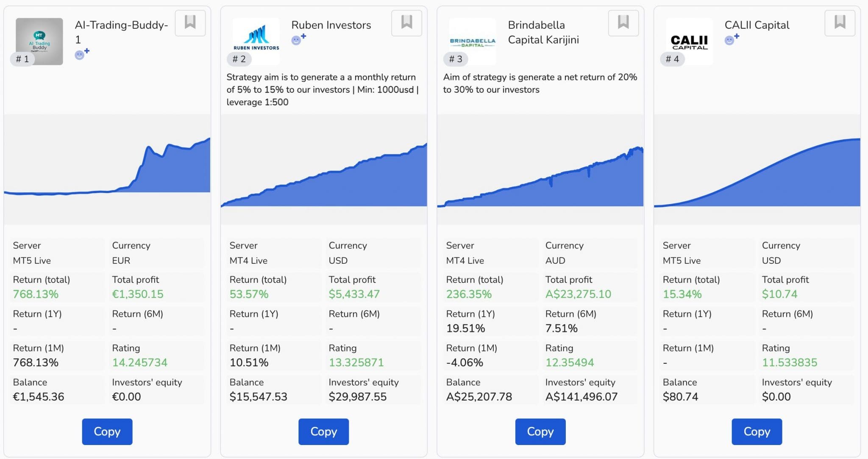This screenshot has width=868, height=459.
Task: Open the CALII Capital title link
Action: coord(757,25)
